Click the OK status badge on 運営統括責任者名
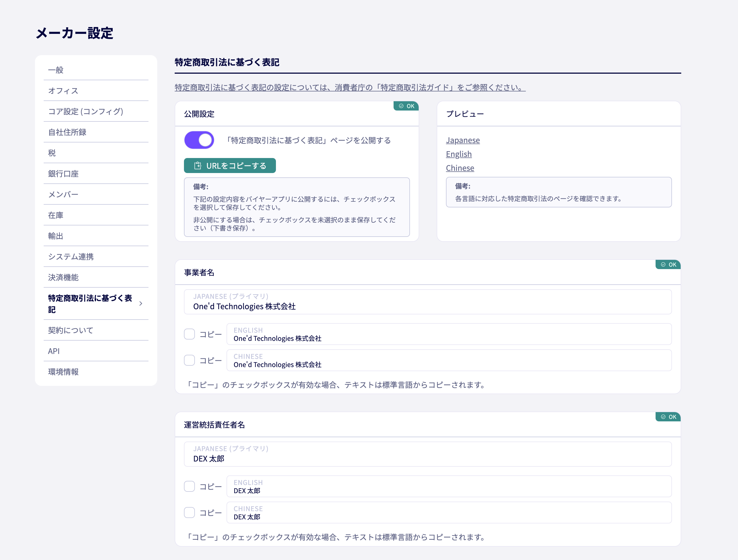Screen dimensions: 738x560 click(668, 417)
